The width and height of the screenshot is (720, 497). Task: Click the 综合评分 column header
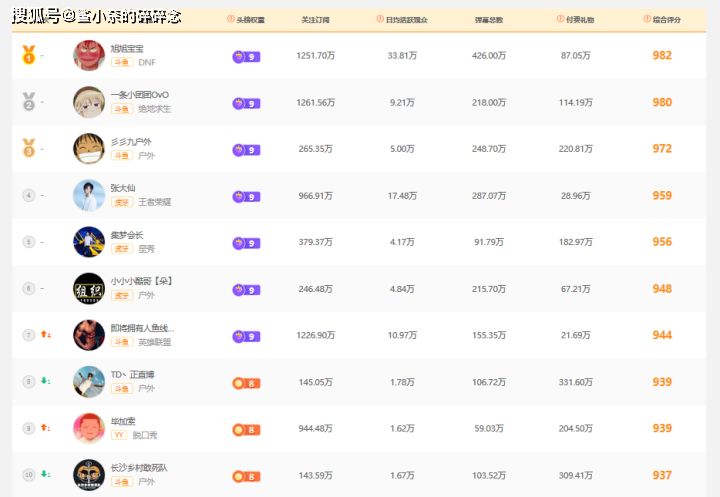[x=667, y=20]
